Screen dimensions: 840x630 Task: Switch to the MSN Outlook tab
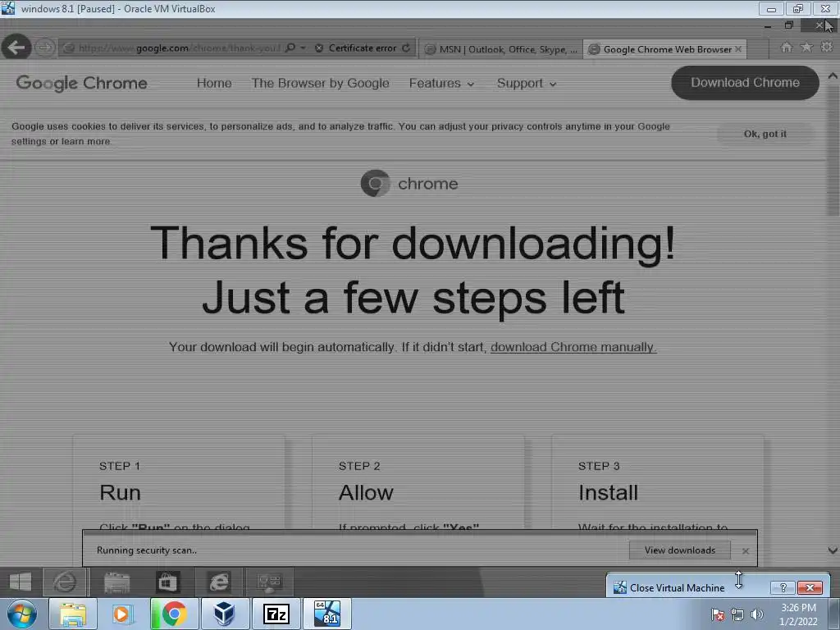(500, 49)
